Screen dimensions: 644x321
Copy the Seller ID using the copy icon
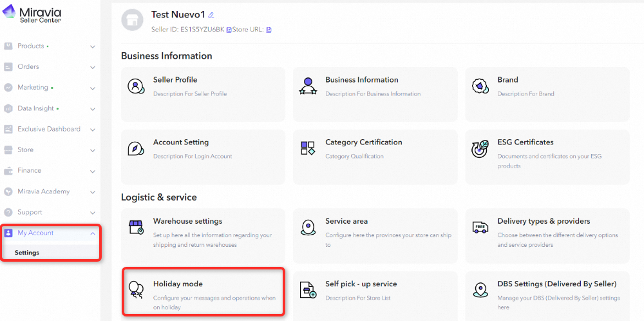click(229, 30)
